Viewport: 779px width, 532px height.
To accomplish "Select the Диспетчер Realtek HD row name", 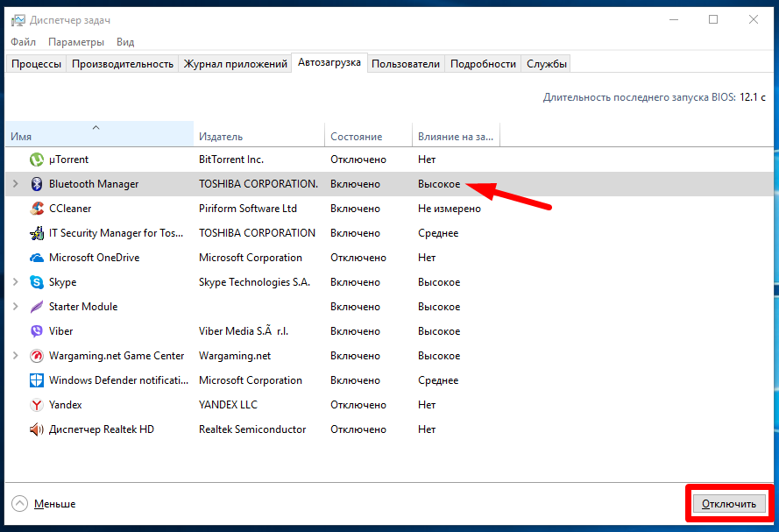I will (102, 429).
